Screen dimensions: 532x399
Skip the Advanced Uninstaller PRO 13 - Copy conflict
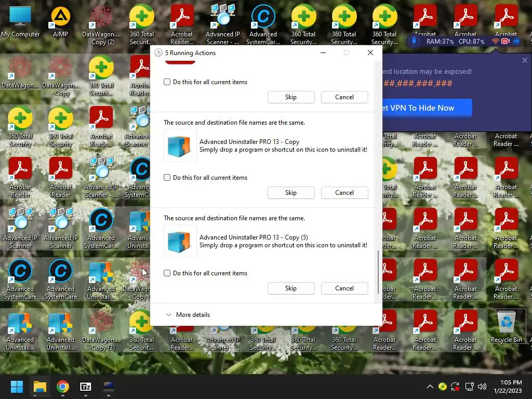coord(291,192)
